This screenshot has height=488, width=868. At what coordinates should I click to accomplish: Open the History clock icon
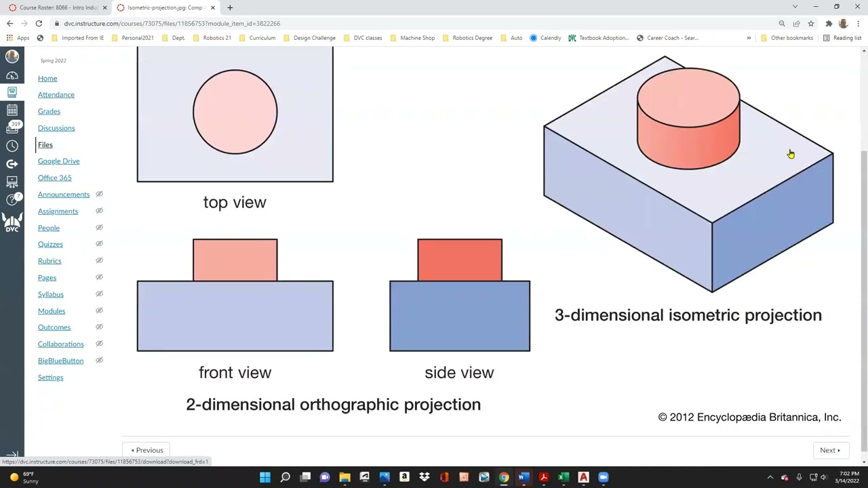12,146
